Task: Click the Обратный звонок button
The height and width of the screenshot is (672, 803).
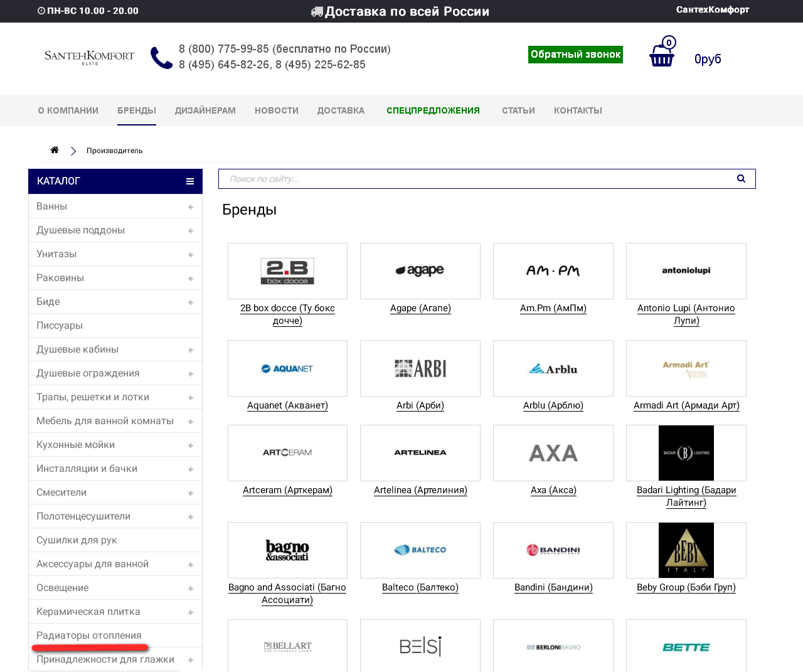Action: [x=576, y=55]
